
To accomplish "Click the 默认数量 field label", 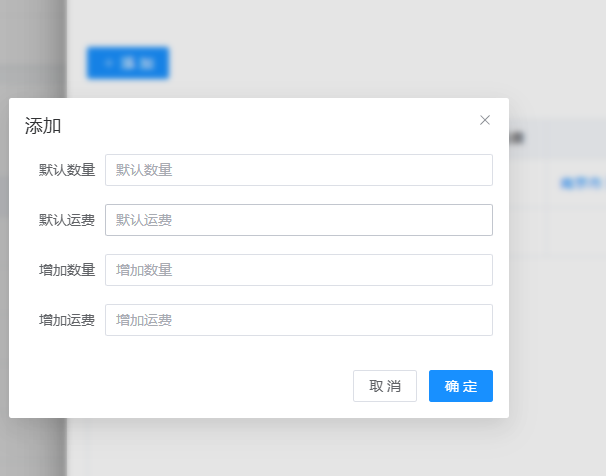I will 67,170.
